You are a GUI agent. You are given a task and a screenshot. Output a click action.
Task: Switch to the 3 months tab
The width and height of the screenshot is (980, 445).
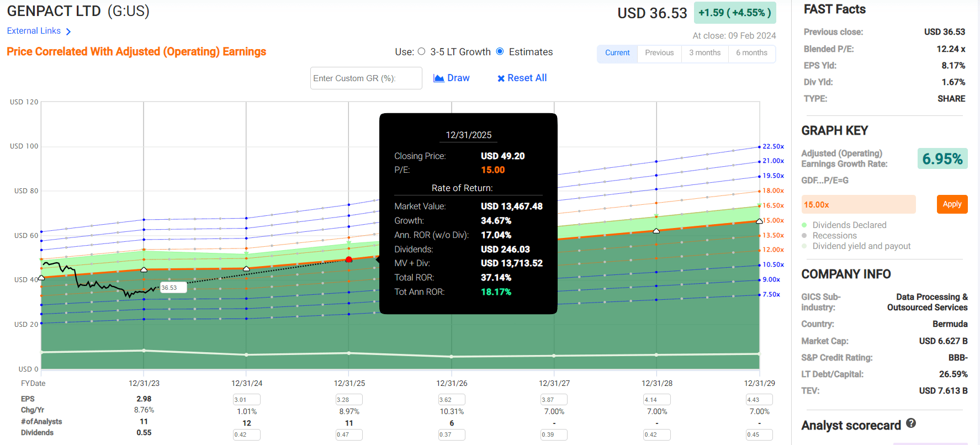[x=704, y=53]
